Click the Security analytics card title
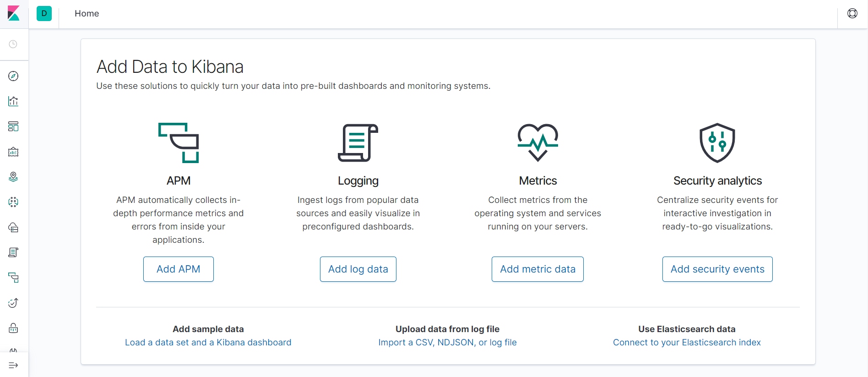The width and height of the screenshot is (868, 377). [x=717, y=180]
